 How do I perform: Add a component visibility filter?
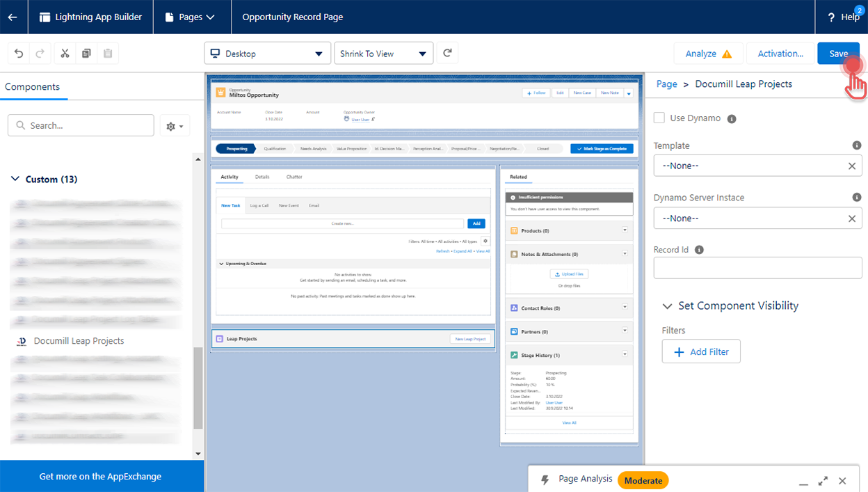701,351
